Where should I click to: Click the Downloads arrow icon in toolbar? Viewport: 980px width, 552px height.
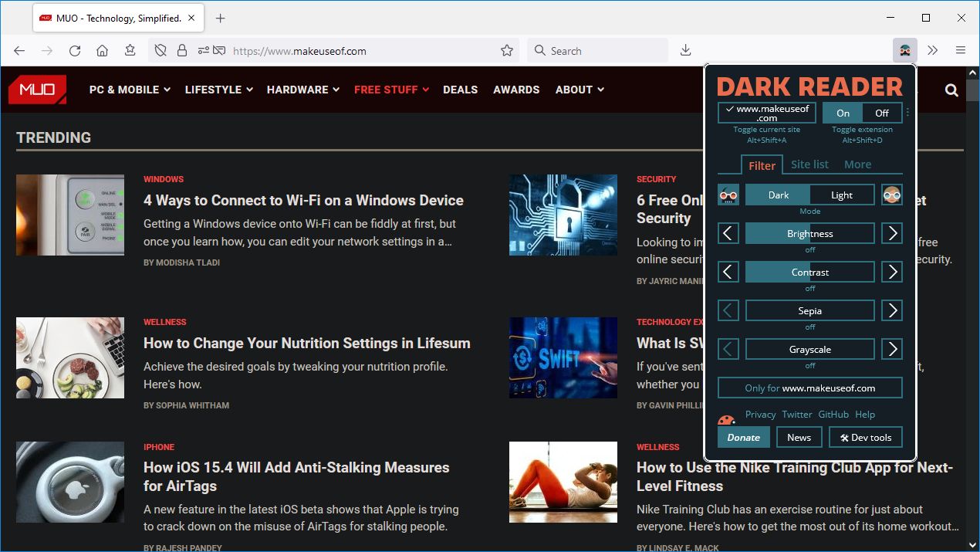click(685, 50)
